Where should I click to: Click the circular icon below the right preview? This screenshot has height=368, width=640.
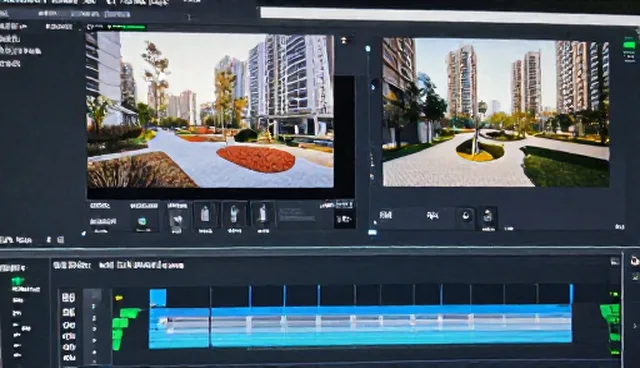pos(466,216)
